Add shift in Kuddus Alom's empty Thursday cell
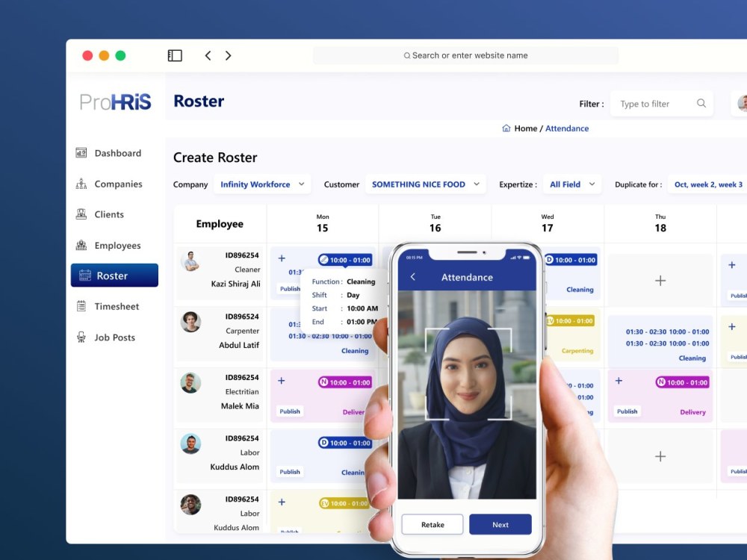Viewport: 747px width, 560px height. pyautogui.click(x=660, y=457)
